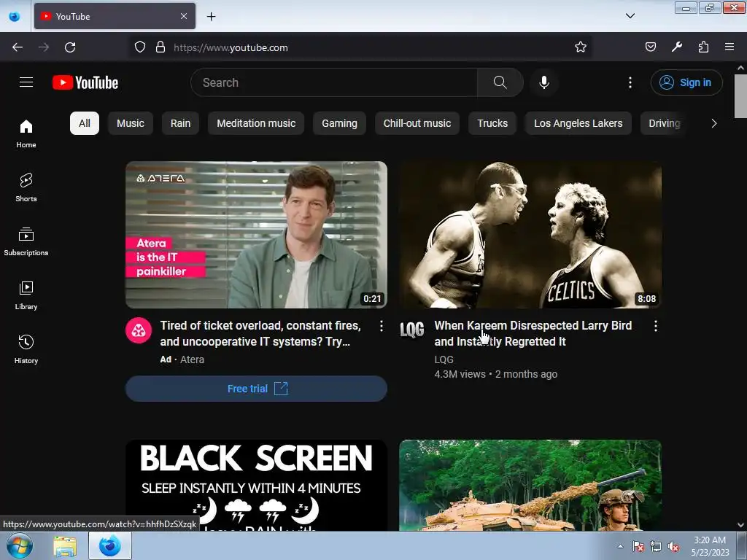Image resolution: width=747 pixels, height=560 pixels.
Task: Open History from sidebar
Action: click(x=26, y=349)
